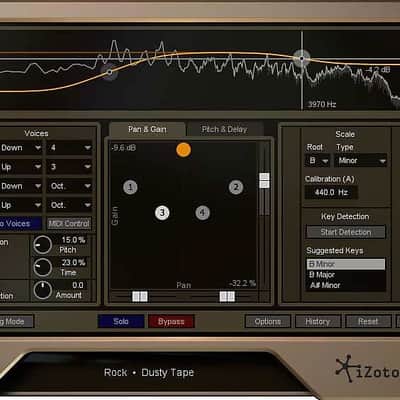Toggle the Solo button

121,322
